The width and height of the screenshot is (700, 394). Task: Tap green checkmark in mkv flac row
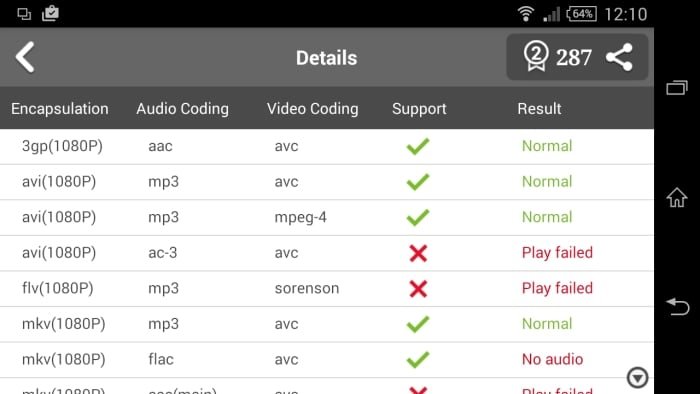(418, 360)
